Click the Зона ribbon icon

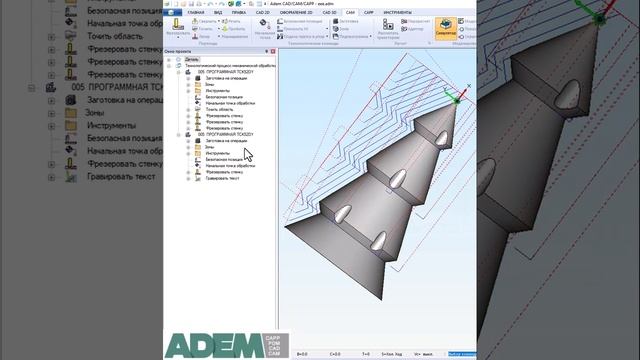tap(336, 29)
